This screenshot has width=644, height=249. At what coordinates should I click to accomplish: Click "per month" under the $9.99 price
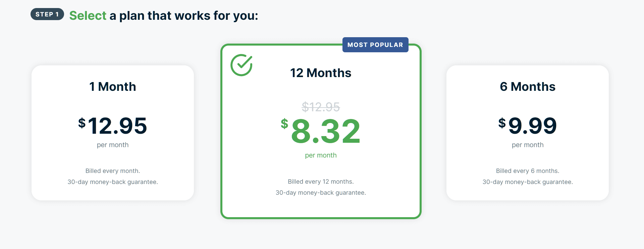[528, 145]
